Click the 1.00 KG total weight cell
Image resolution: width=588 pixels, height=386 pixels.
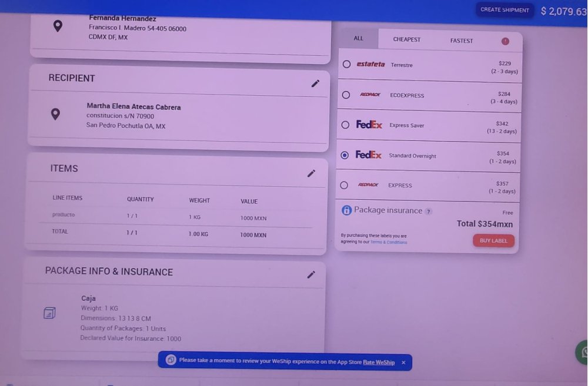coord(198,234)
